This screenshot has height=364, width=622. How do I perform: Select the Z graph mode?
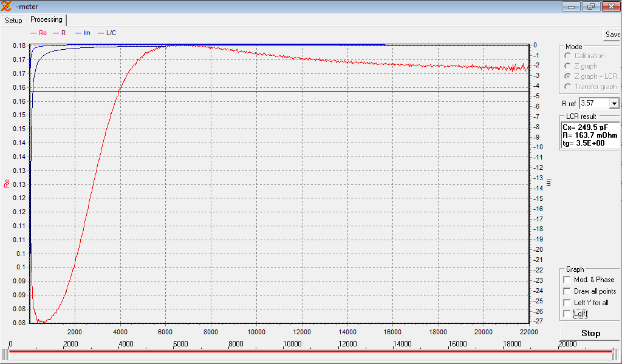click(568, 66)
